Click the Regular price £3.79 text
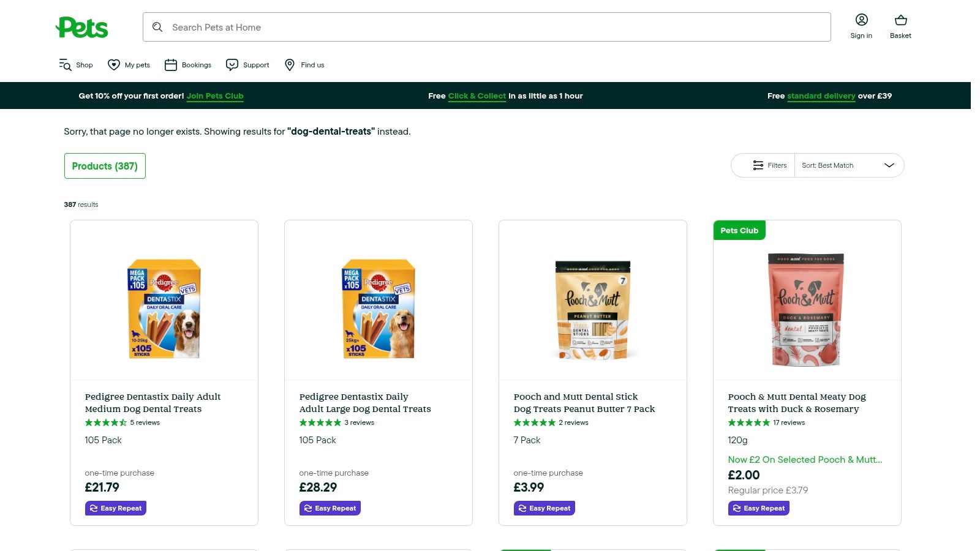This screenshot has height=551, width=980. 768,490
